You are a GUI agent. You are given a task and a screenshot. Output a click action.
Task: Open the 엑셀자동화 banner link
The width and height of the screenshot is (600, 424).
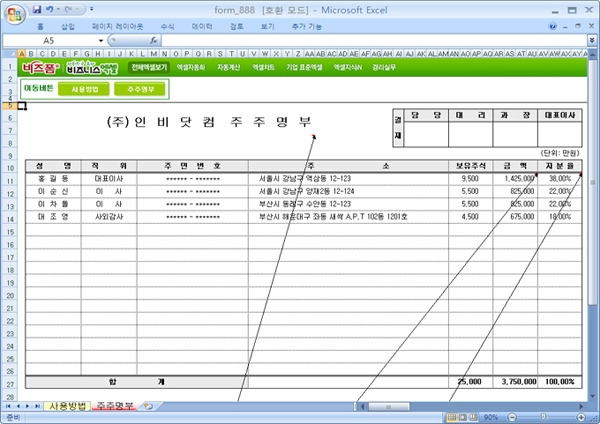point(191,67)
